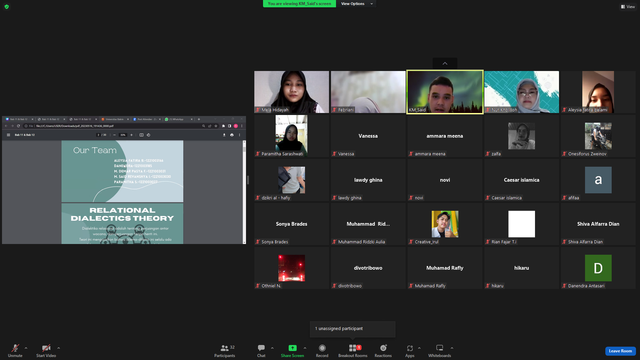Screen dimensions: 640x360
Task: Select KM_Said's video tile
Action: [445, 92]
